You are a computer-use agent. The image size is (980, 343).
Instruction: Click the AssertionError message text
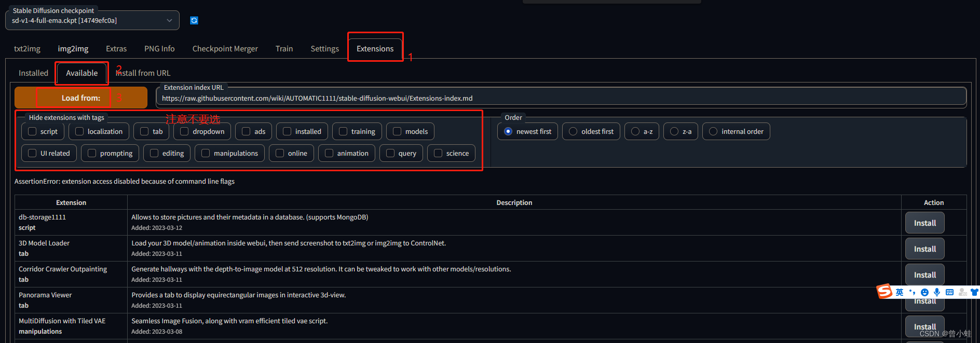[x=125, y=182]
